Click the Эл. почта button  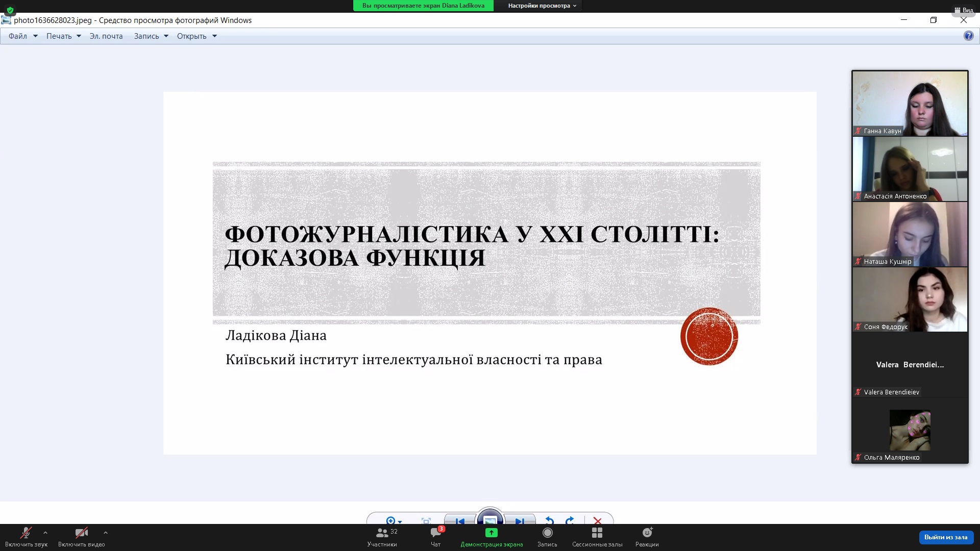pyautogui.click(x=106, y=36)
